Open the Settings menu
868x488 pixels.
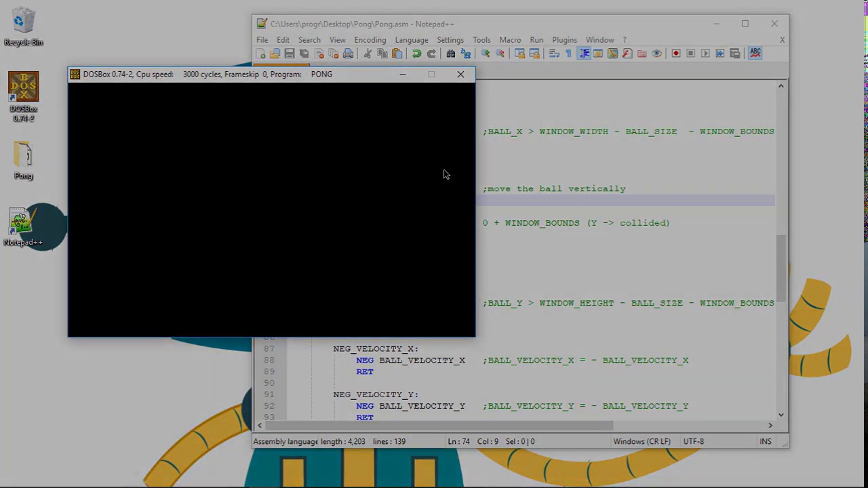tap(450, 40)
